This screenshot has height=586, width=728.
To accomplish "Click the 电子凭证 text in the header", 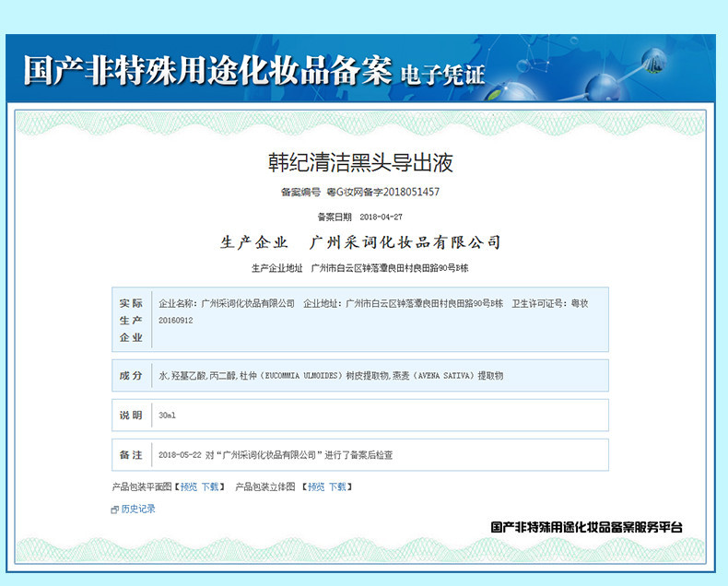I will (442, 76).
